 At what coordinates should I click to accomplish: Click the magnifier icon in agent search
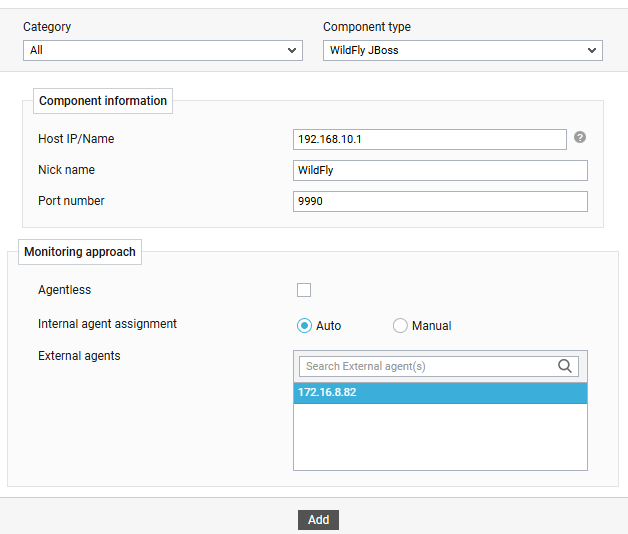click(x=565, y=366)
